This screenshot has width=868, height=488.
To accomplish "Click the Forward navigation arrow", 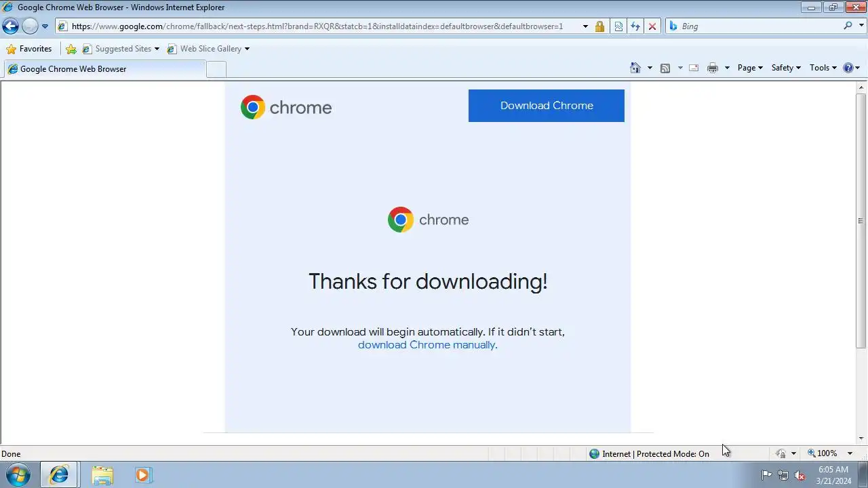I will click(30, 26).
